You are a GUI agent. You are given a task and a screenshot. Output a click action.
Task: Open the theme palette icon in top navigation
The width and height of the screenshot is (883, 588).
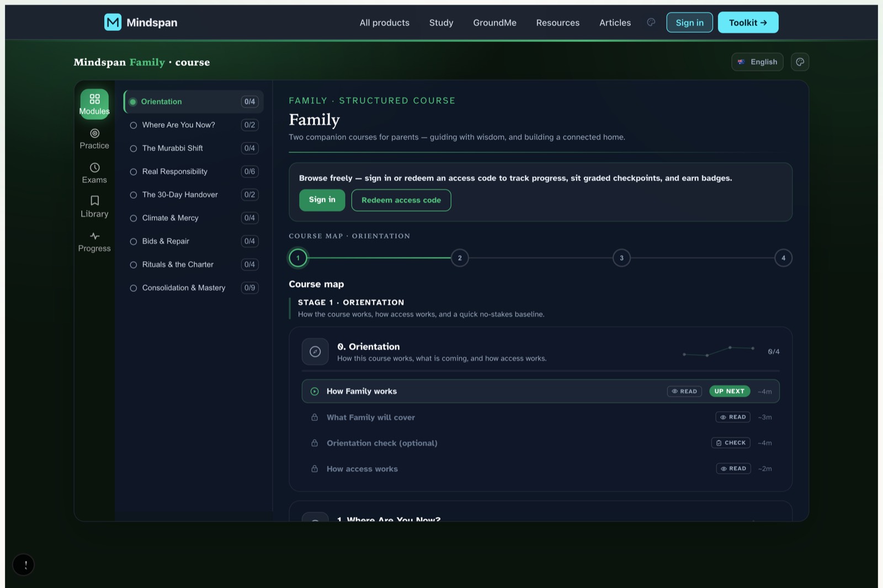point(651,22)
